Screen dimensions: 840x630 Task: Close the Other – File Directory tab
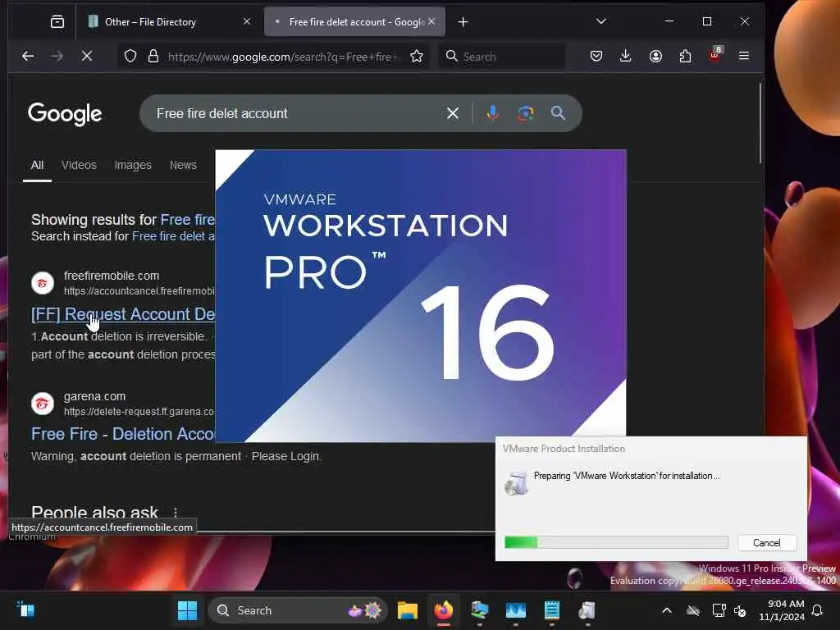[246, 21]
